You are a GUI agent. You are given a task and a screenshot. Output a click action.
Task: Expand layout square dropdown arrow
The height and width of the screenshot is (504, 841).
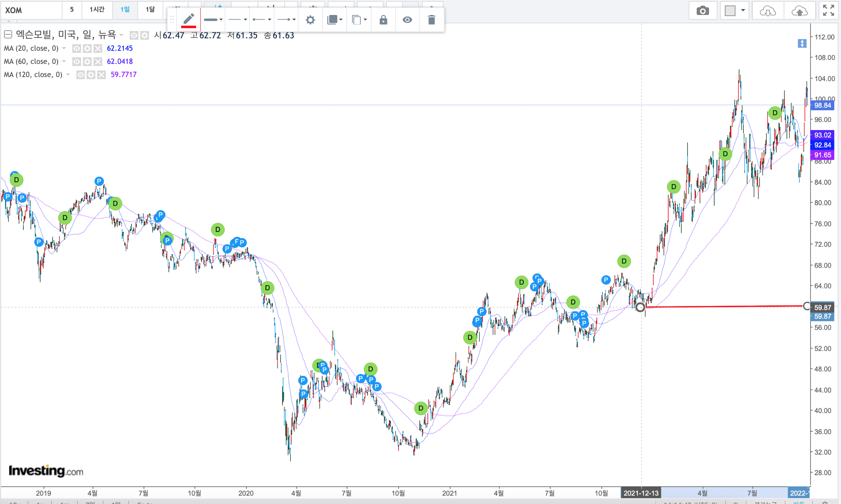[x=743, y=11]
